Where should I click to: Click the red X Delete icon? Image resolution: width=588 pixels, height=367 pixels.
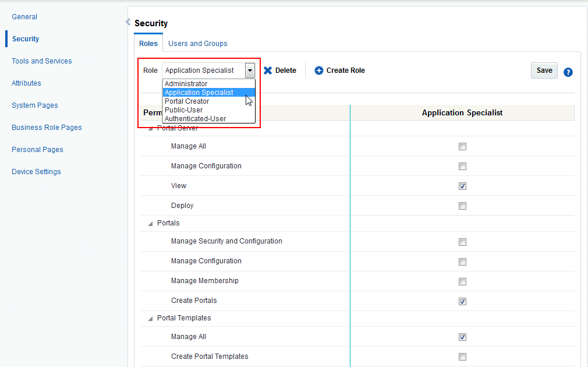pos(268,70)
